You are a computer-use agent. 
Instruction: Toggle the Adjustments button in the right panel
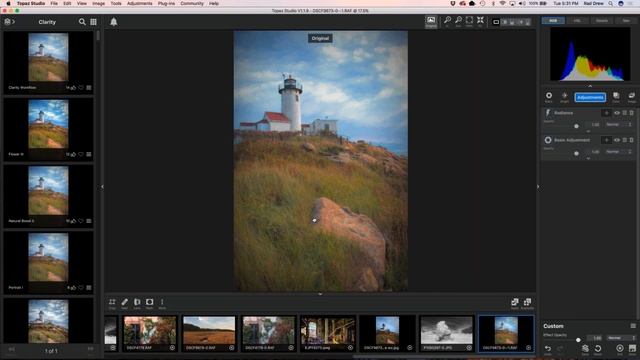590,97
